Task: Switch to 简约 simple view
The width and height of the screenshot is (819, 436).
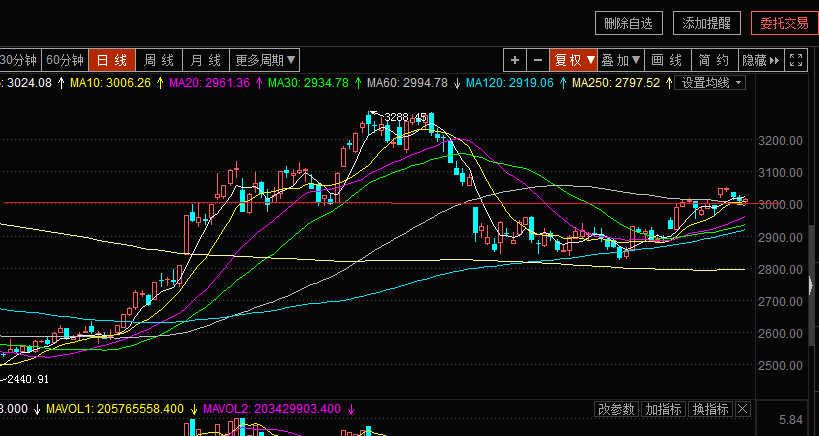Action: [x=714, y=60]
